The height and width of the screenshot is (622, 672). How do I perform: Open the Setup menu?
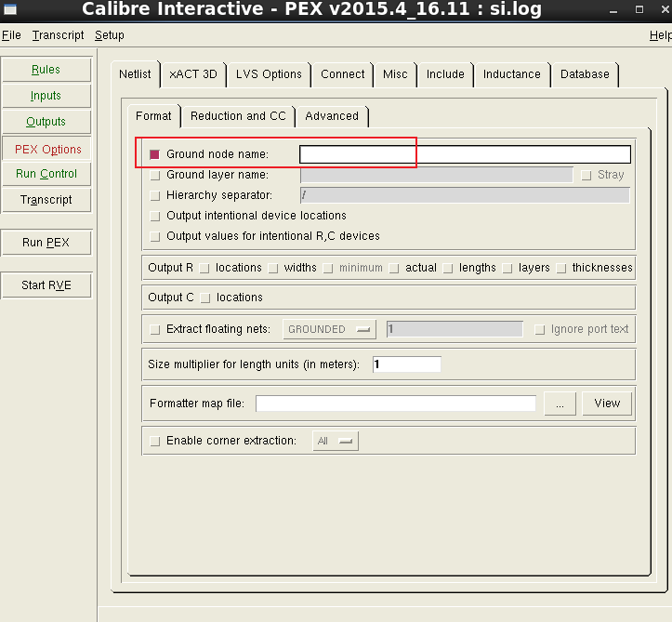click(x=110, y=35)
